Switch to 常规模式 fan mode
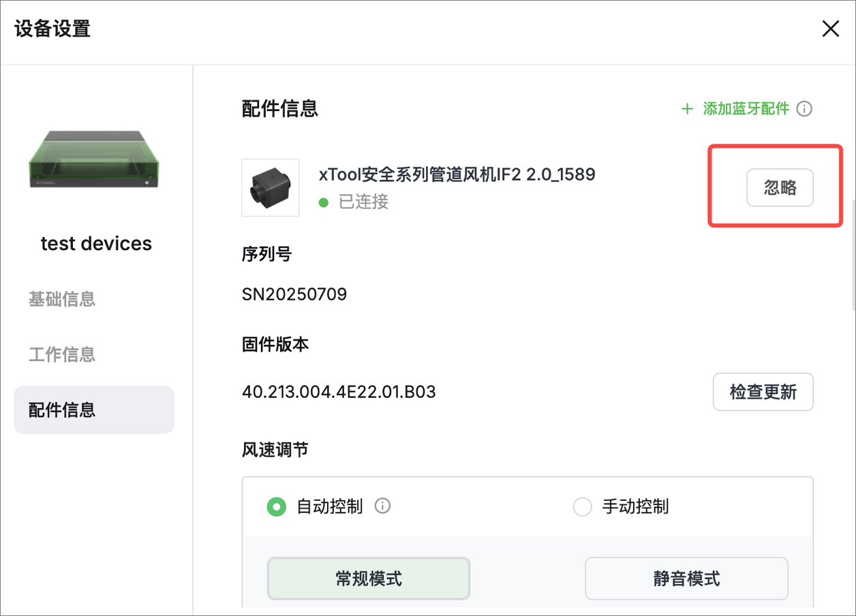This screenshot has width=856, height=616. [369, 579]
